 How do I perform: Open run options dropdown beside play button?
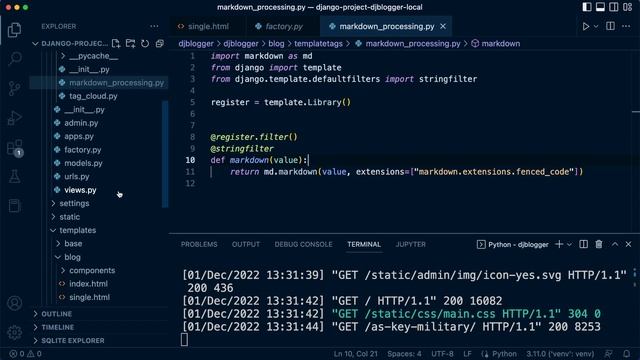(596, 26)
